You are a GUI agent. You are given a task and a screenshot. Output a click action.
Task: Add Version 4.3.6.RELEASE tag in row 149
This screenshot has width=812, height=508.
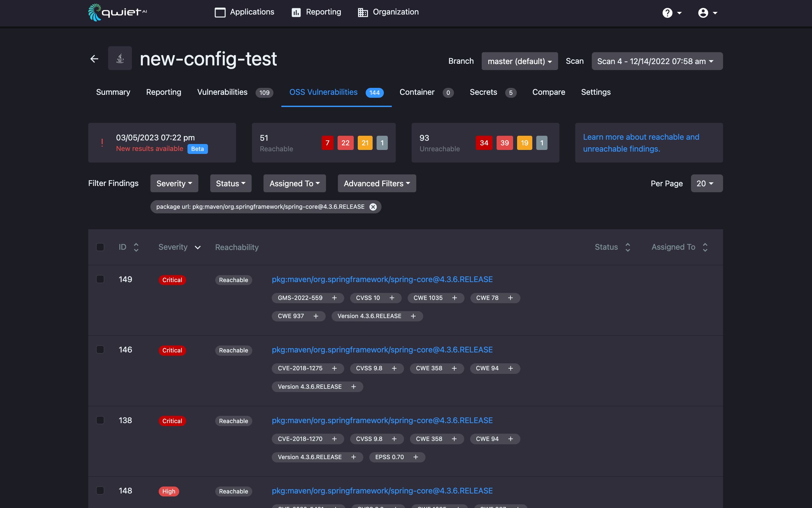(x=413, y=316)
